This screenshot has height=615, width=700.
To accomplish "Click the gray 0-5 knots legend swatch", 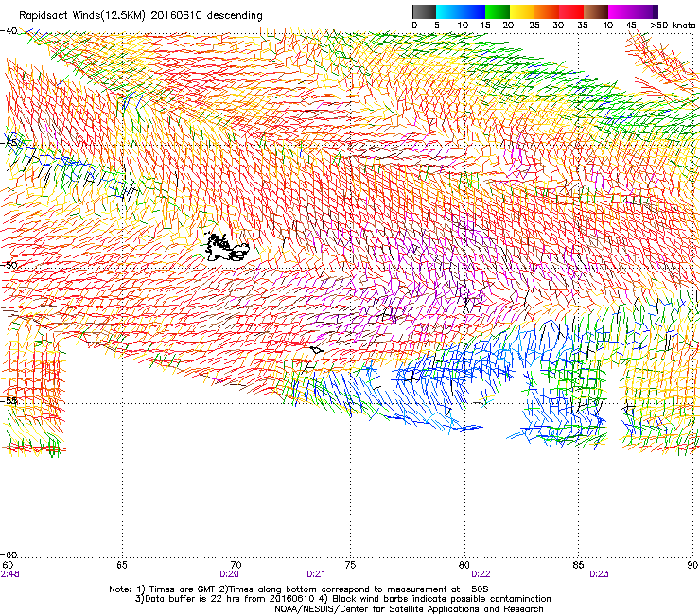I will 424,11.
